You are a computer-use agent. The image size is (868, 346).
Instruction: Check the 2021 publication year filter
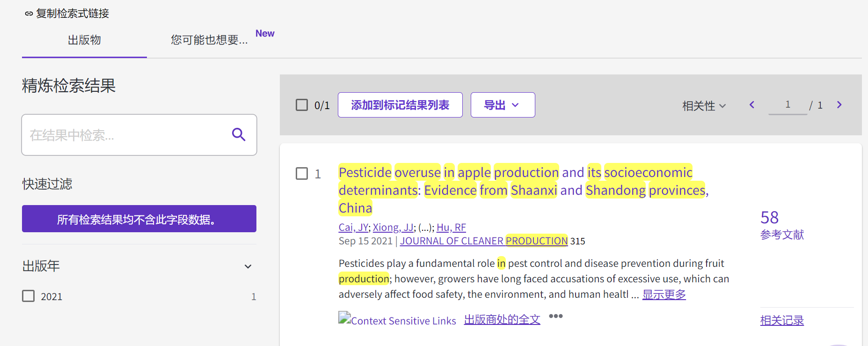coord(29,296)
